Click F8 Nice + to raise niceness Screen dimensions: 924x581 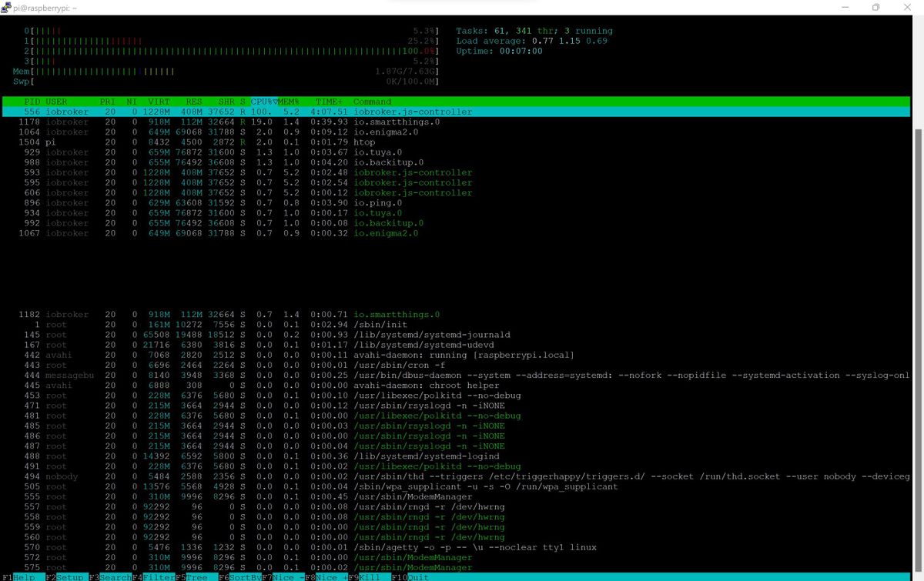[x=325, y=576]
